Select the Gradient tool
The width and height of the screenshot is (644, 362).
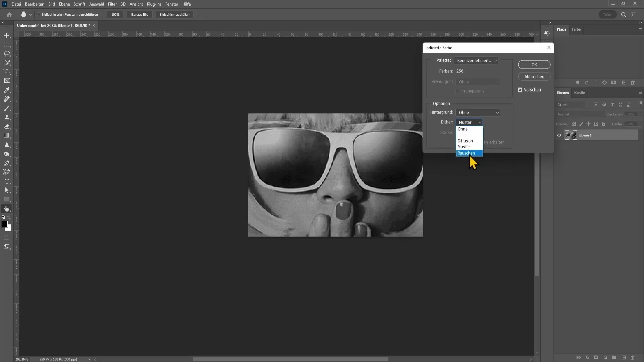tap(7, 135)
